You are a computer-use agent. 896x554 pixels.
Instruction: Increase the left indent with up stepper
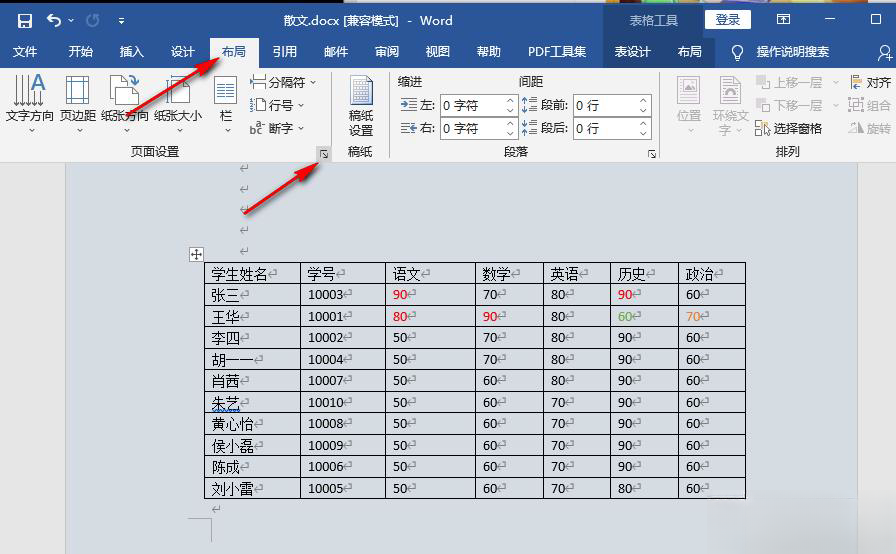tap(510, 100)
